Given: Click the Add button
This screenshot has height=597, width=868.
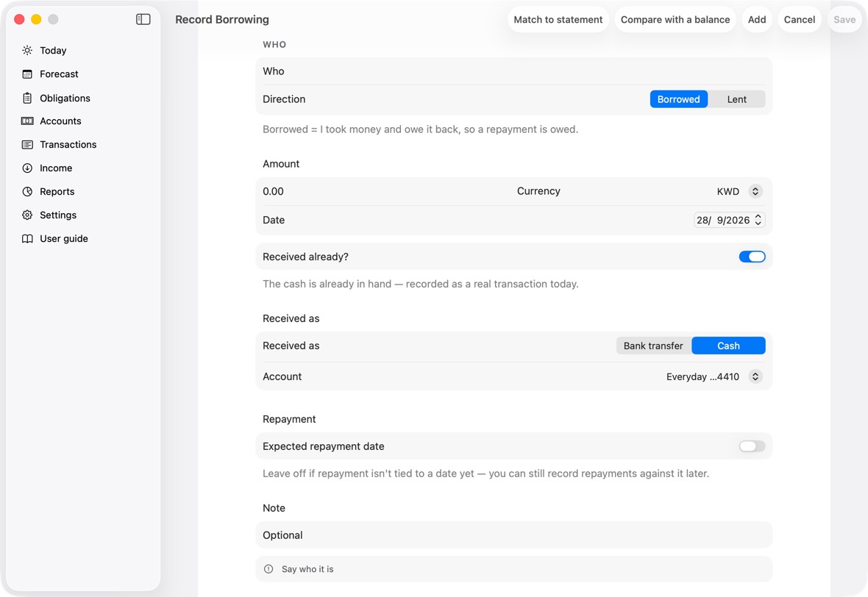Looking at the screenshot, I should tap(757, 19).
